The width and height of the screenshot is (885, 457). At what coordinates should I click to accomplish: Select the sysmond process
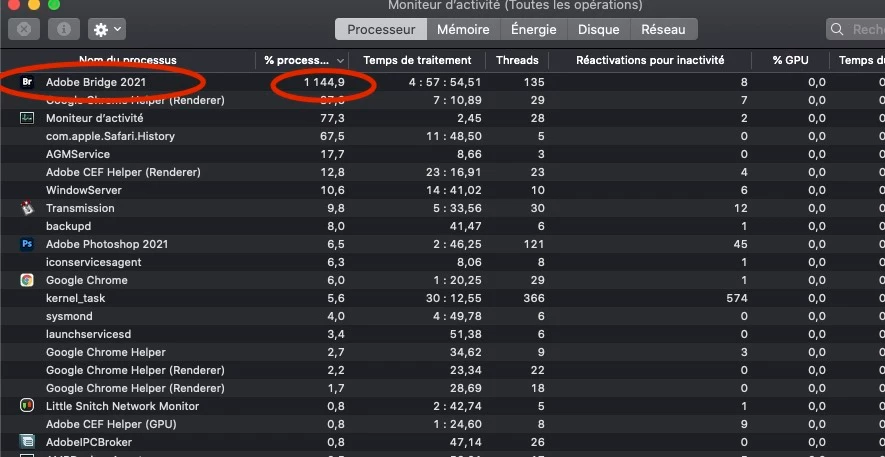[69, 316]
